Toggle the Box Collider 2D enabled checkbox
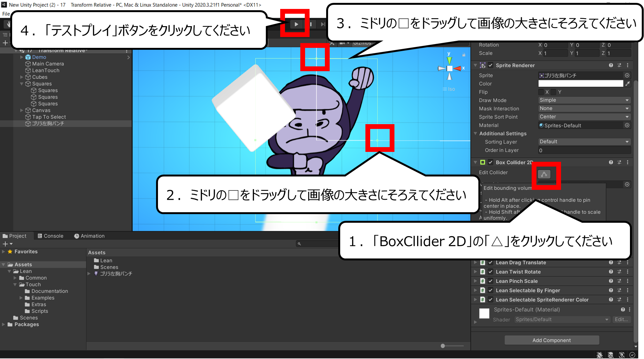Screen dimensions: 644x359 coord(490,162)
